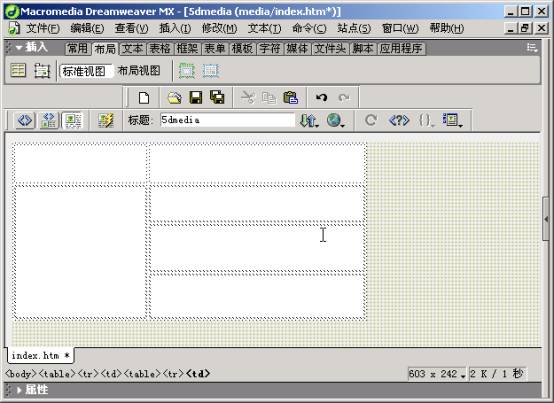Select the Draw Layout Cell tool
The width and height of the screenshot is (554, 403).
pos(211,71)
